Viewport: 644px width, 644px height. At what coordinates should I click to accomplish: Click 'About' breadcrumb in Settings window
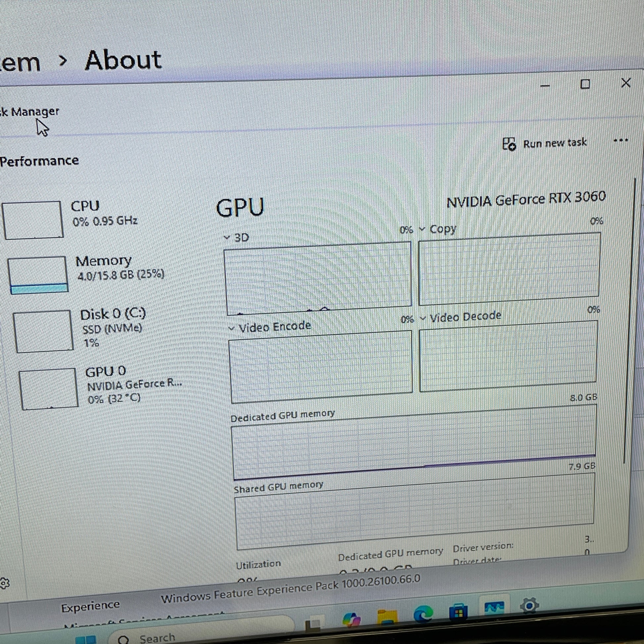click(x=123, y=60)
